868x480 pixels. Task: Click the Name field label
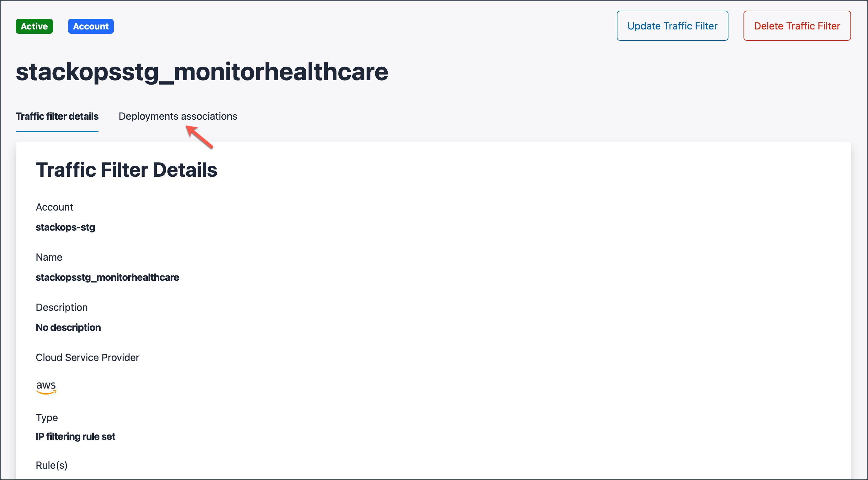point(49,257)
